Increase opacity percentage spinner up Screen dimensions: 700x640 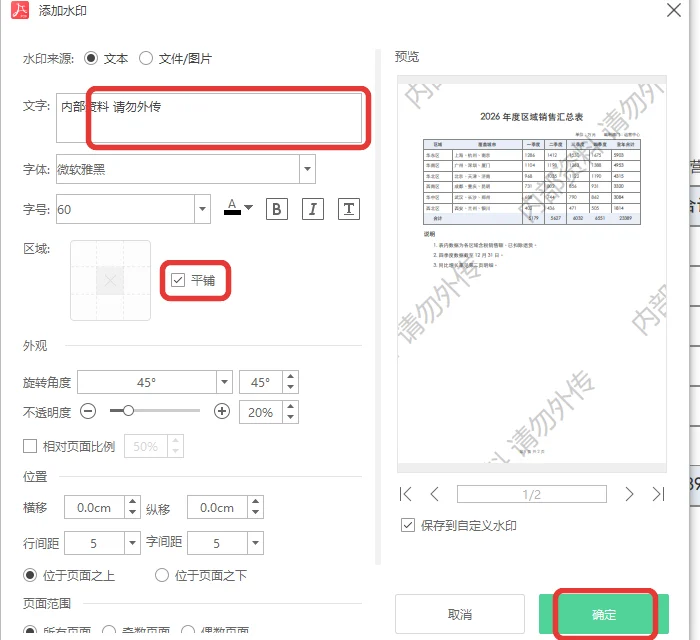[291, 407]
